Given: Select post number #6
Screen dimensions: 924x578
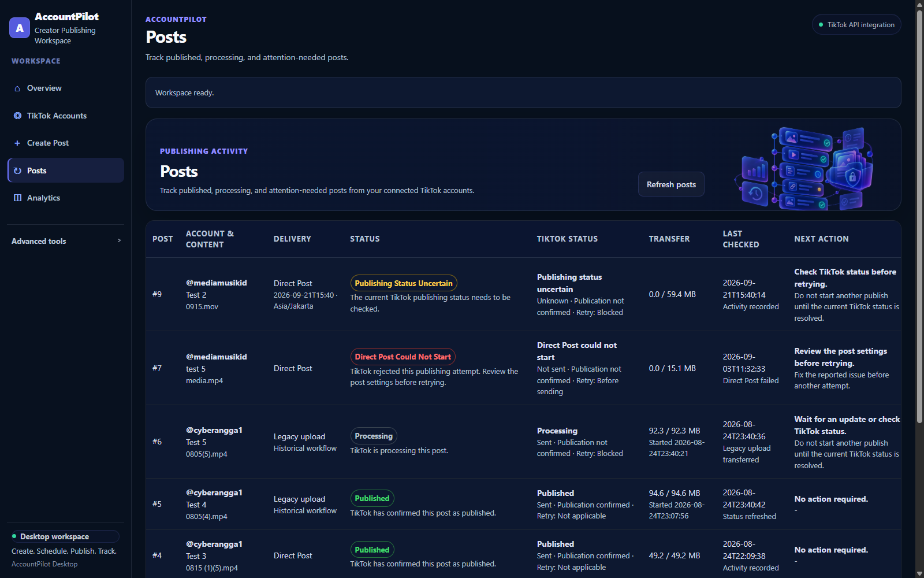Looking at the screenshot, I should [157, 442].
